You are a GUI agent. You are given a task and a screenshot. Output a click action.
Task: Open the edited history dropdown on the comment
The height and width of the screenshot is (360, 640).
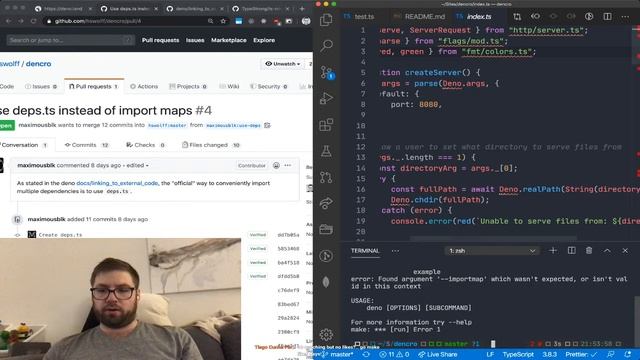click(x=138, y=165)
